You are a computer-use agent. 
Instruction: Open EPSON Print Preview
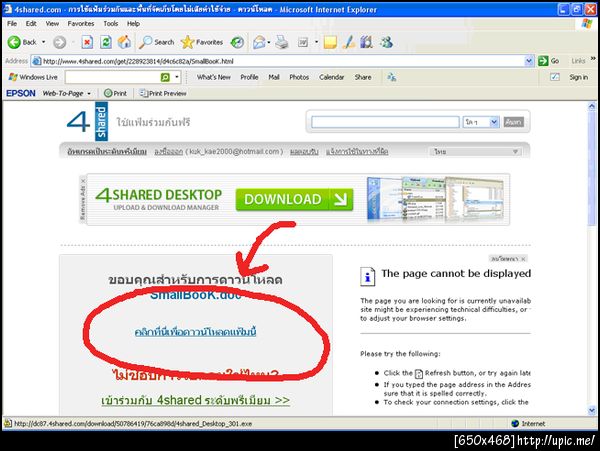coord(163,93)
